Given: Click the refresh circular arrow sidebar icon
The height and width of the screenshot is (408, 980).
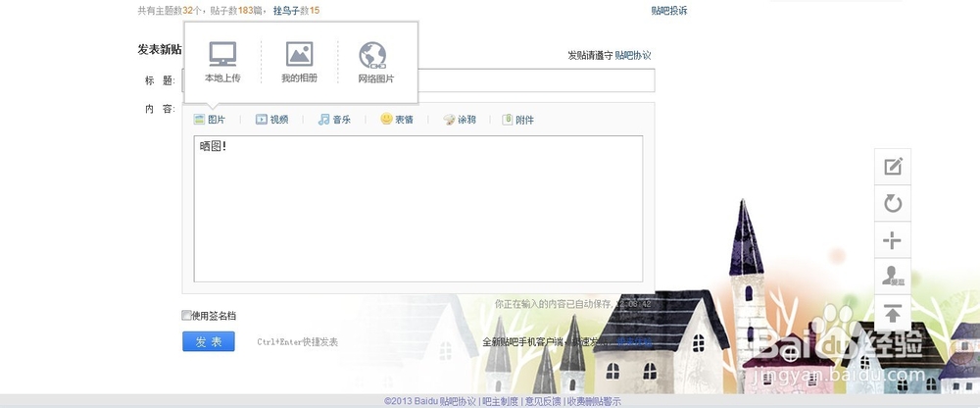Looking at the screenshot, I should click(893, 203).
